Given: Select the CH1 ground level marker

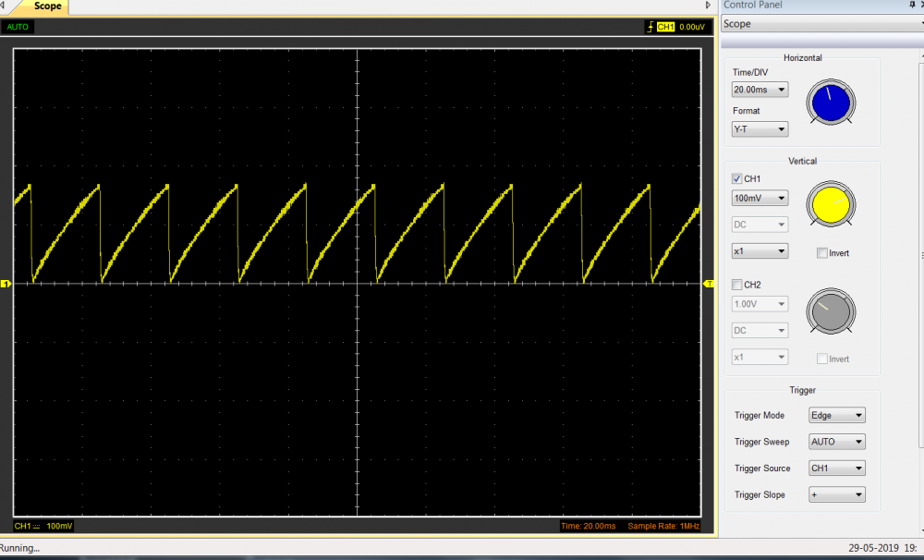Looking at the screenshot, I should point(6,284).
